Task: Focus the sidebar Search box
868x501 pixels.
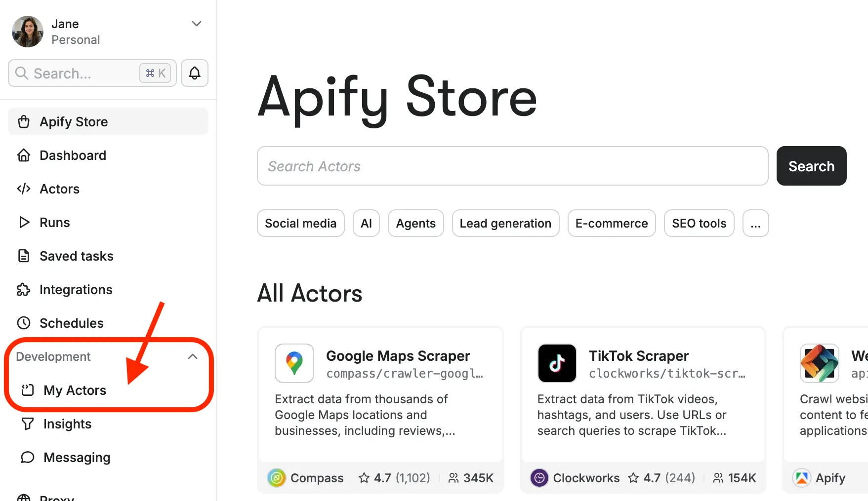Action: click(x=92, y=73)
